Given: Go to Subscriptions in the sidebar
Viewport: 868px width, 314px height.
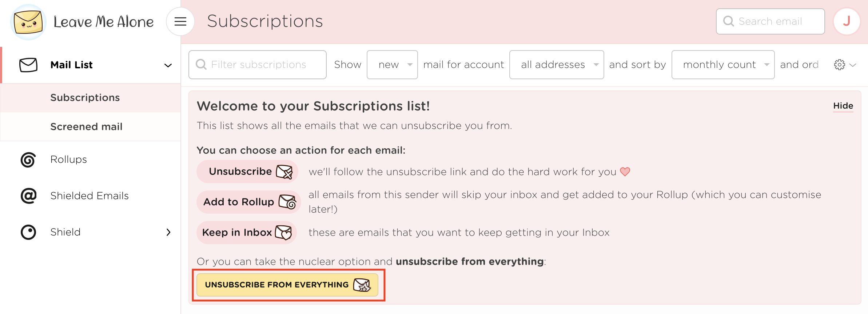Looking at the screenshot, I should coord(85,98).
